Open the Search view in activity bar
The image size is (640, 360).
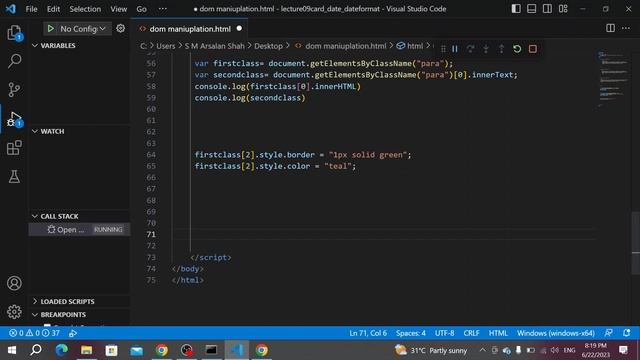tap(14, 61)
